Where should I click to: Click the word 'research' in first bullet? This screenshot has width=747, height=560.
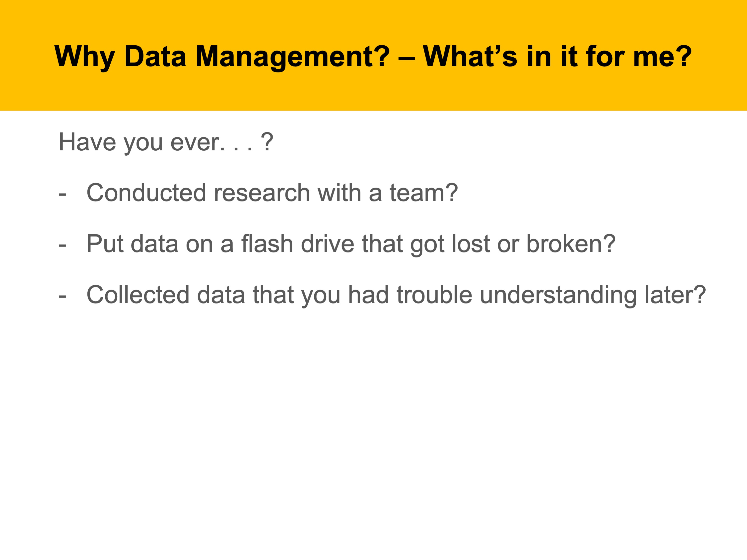[262, 193]
